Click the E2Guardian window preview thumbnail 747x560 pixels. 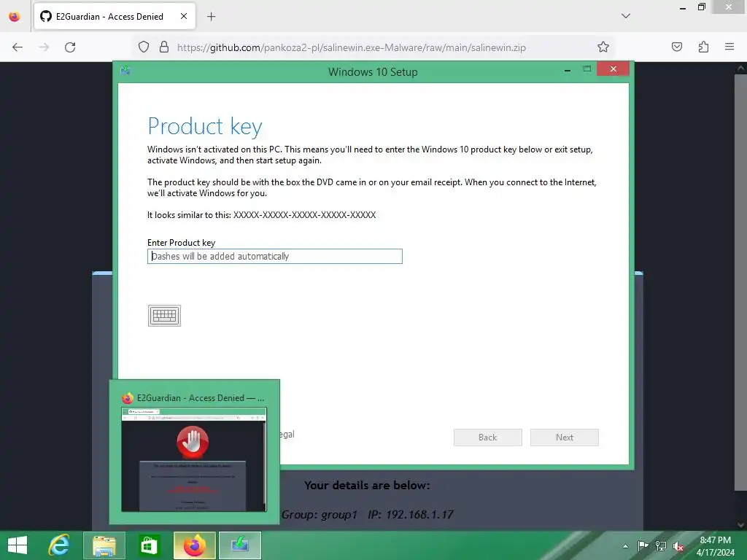194,459
